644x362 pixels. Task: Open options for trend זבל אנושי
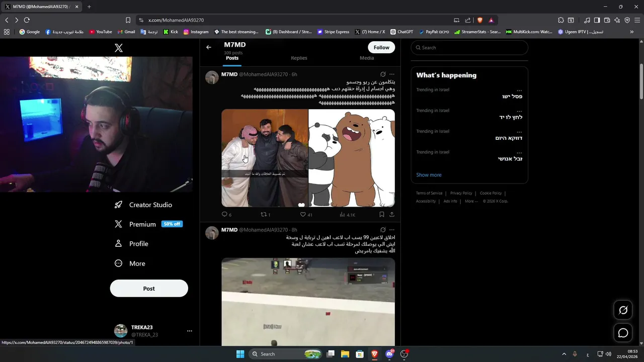point(519,152)
